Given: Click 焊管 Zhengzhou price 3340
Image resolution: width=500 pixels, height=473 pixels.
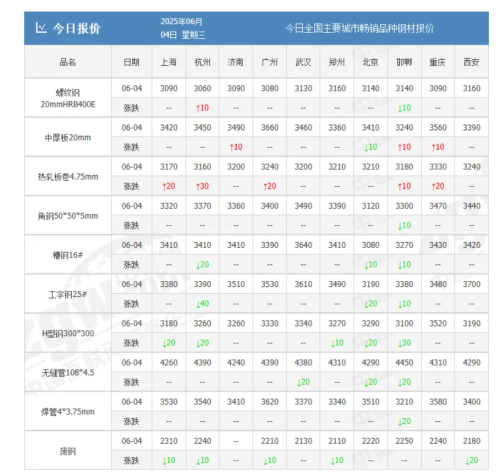Looking at the screenshot, I should [x=337, y=402].
